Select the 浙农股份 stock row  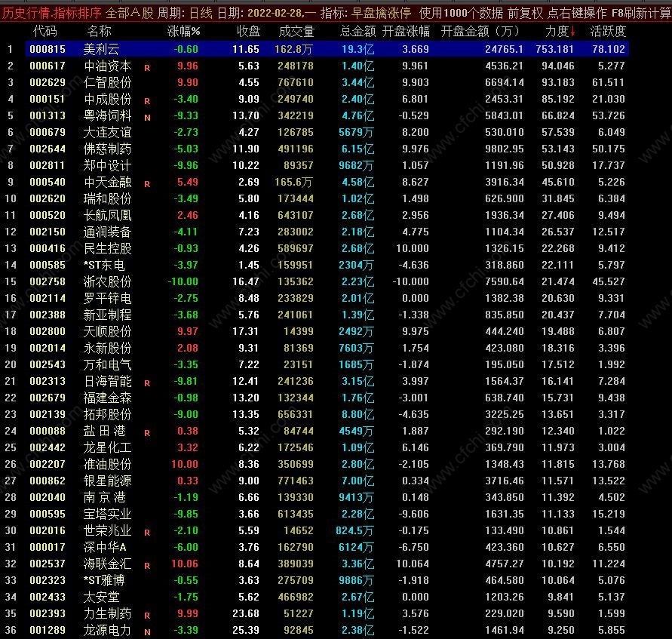pos(327,281)
